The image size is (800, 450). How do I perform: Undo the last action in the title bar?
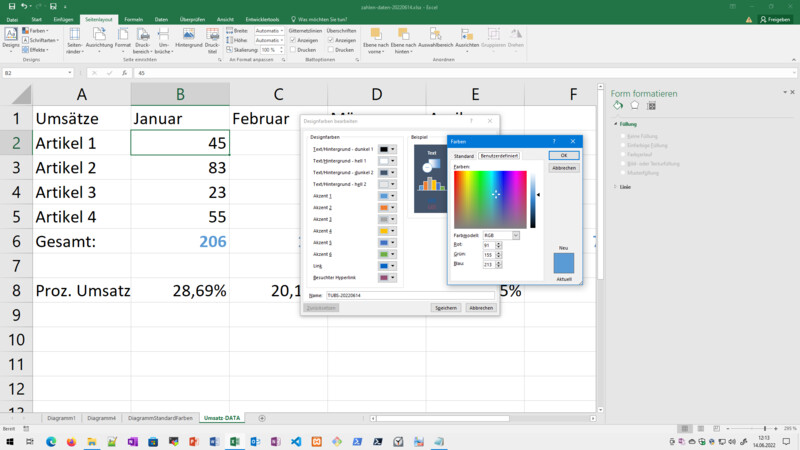(x=24, y=7)
